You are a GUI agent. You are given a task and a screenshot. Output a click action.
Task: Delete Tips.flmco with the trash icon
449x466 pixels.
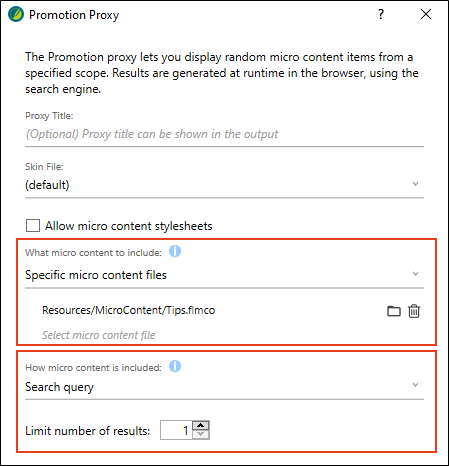click(414, 311)
